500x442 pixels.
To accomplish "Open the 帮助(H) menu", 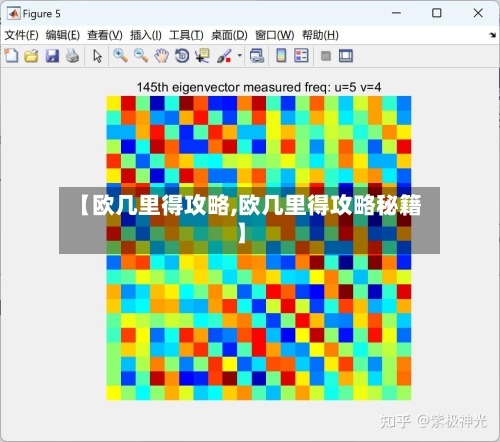I will pos(320,35).
